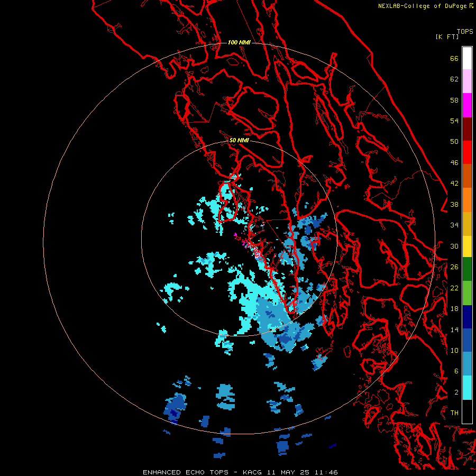The height and width of the screenshot is (476, 476).
Task: Pick the magenta legend swatch
Action: coord(467,105)
